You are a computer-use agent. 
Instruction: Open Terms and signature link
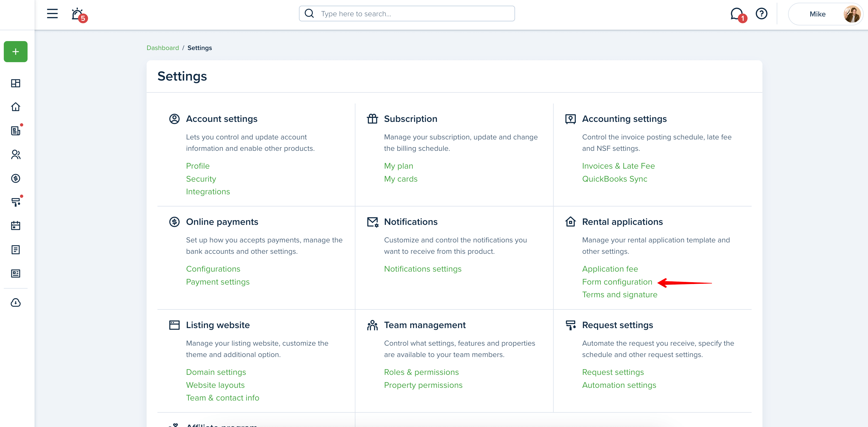pos(620,295)
